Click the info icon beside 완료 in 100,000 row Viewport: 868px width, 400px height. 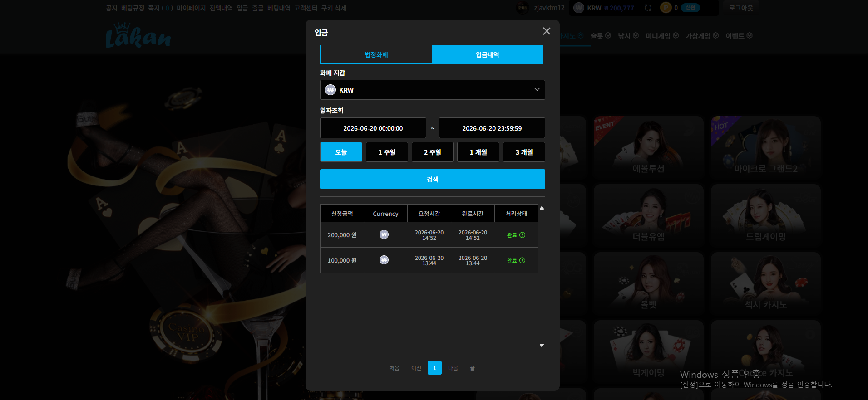tap(522, 260)
